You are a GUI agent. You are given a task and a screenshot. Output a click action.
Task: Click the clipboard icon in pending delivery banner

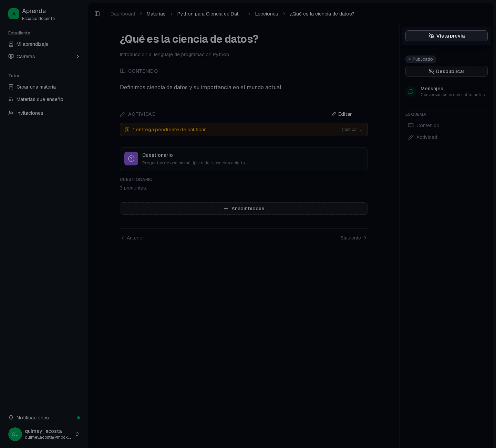(127, 130)
